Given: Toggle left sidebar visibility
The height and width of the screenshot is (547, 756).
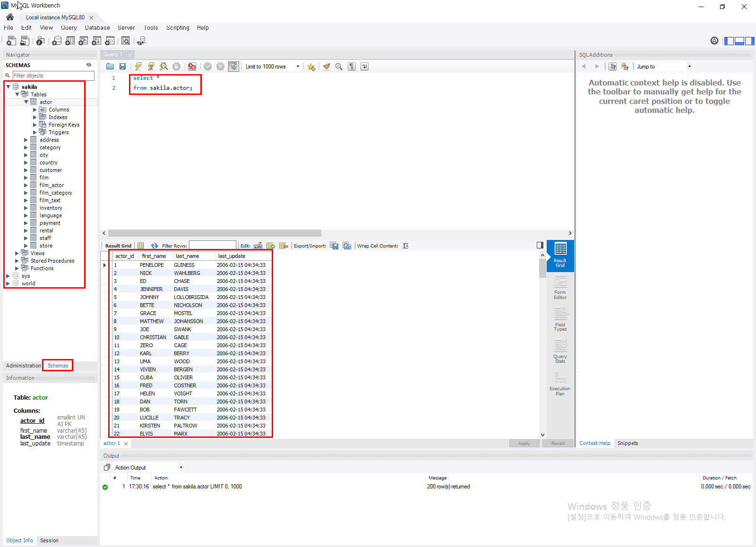Looking at the screenshot, I should (x=729, y=41).
